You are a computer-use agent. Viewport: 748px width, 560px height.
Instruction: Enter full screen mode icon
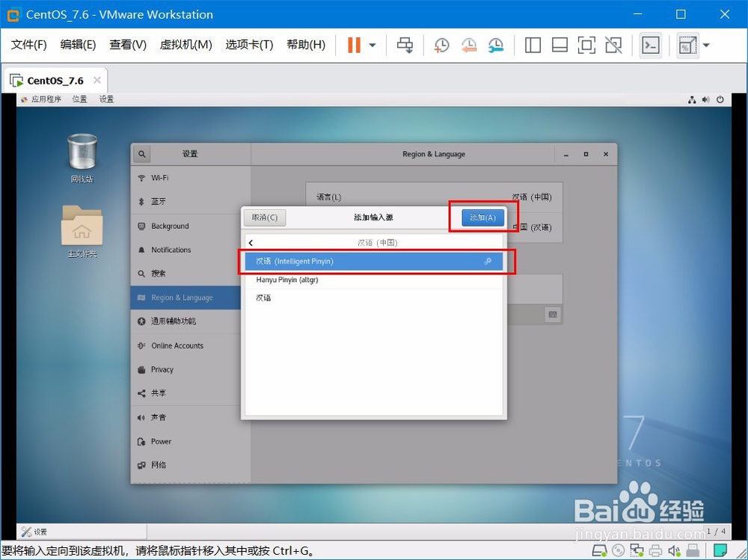point(586,46)
